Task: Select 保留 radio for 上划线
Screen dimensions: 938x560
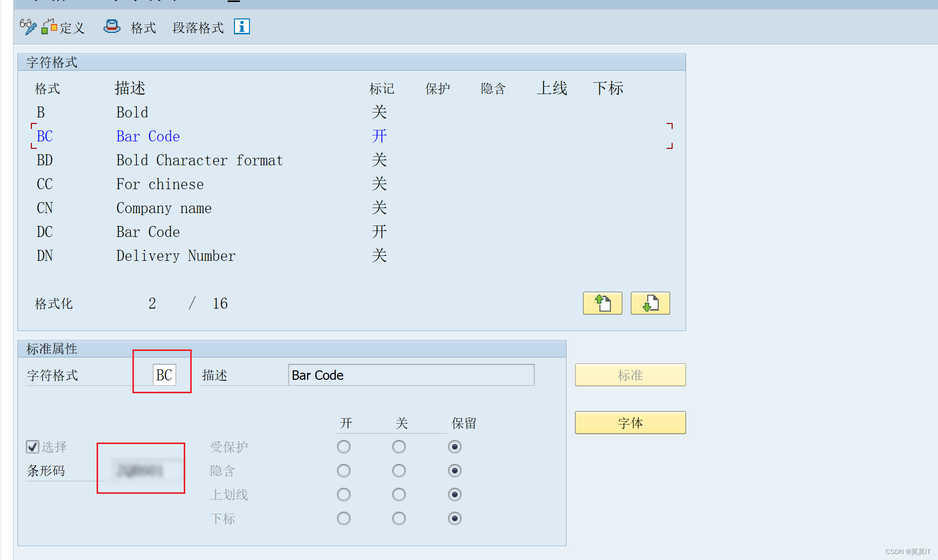Action: point(455,494)
